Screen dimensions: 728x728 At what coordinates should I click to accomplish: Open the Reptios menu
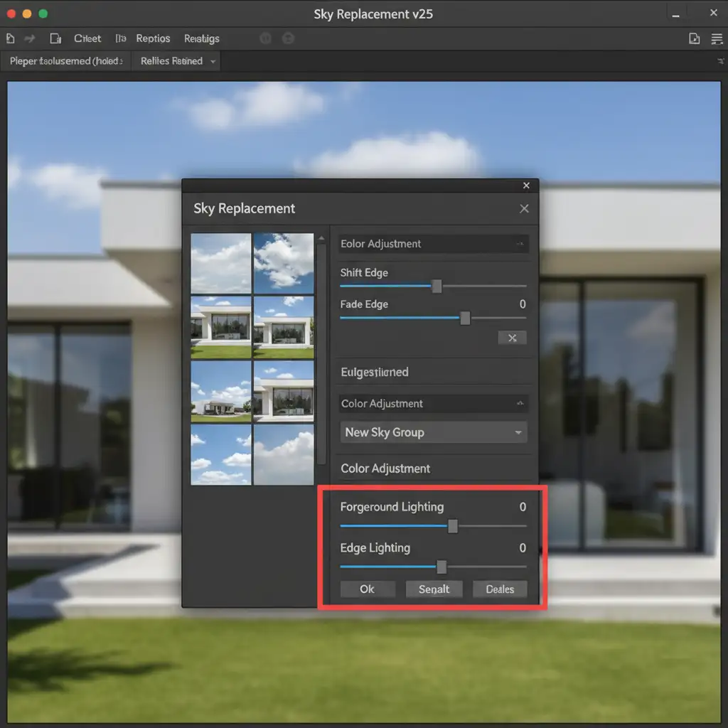tap(153, 38)
